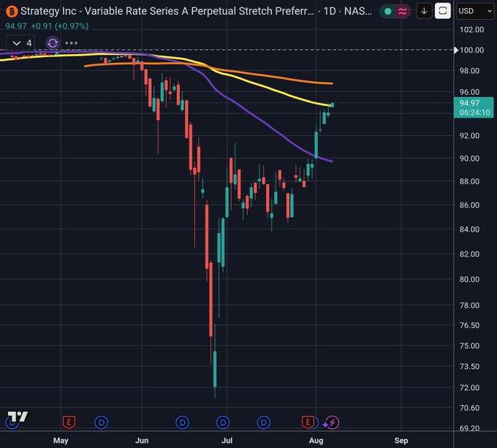Click the 80.00 price scale label
Viewport: 497px width, 448px height.
tap(469, 279)
